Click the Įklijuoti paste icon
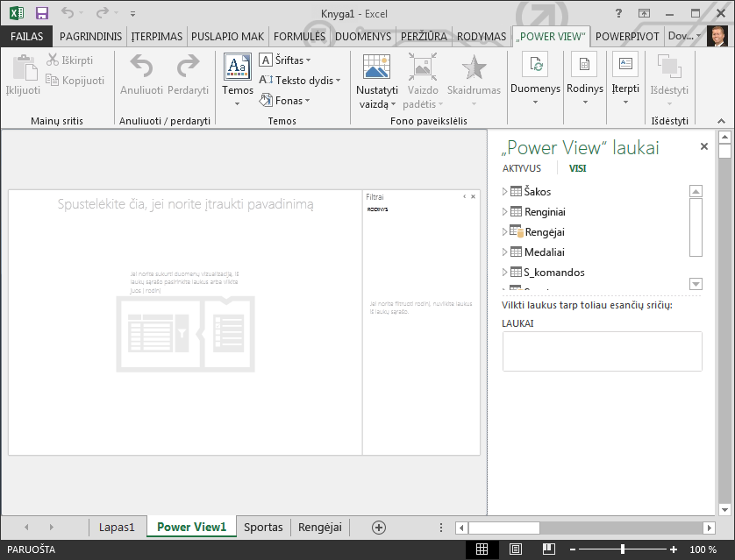Image resolution: width=735 pixels, height=560 pixels. coord(25,67)
